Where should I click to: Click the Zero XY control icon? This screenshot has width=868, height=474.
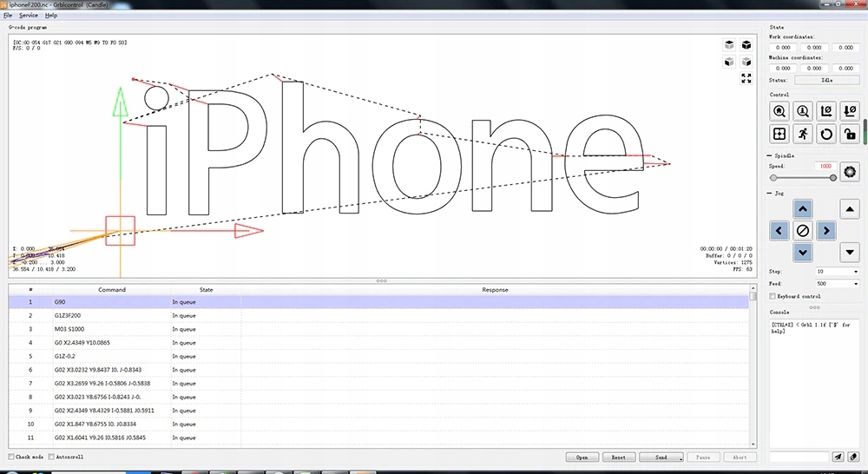pyautogui.click(x=826, y=110)
